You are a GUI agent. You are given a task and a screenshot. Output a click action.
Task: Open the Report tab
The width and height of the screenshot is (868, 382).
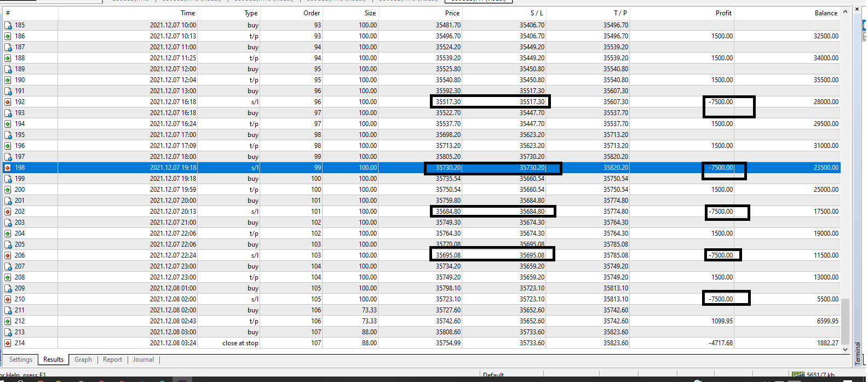(x=112, y=360)
